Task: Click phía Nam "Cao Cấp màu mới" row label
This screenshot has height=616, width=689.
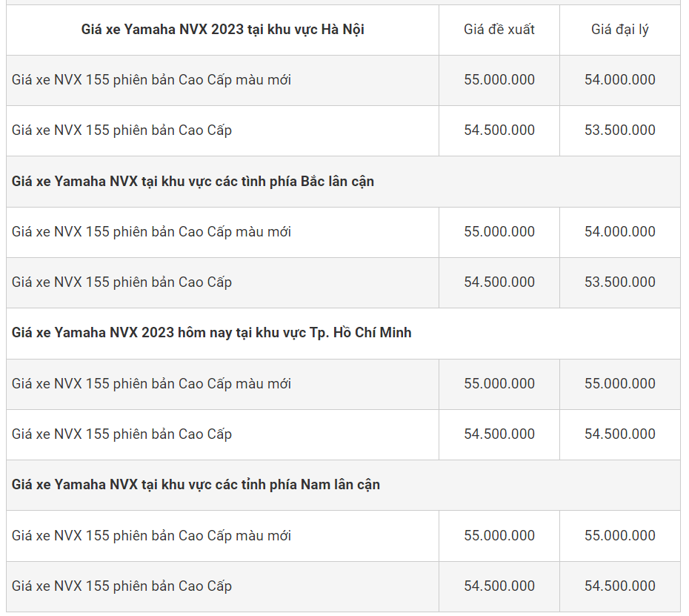Action: pyautogui.click(x=151, y=536)
